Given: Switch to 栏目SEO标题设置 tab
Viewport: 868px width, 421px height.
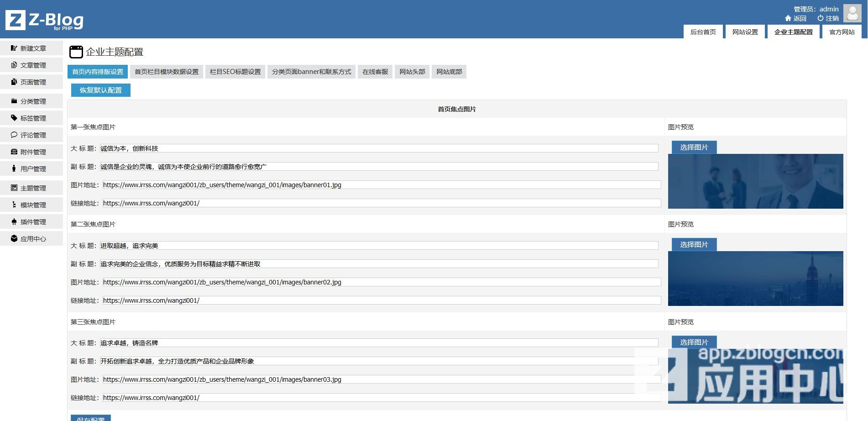Looking at the screenshot, I should click(x=235, y=72).
